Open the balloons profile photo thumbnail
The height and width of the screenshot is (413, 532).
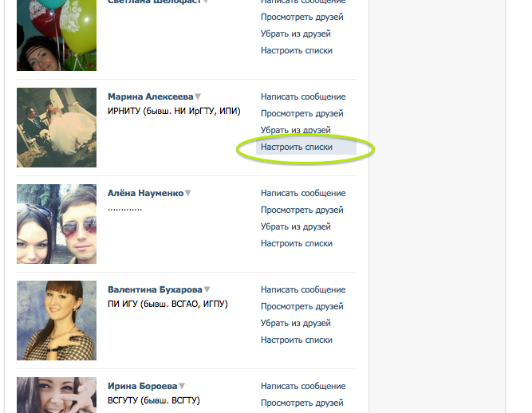57,35
